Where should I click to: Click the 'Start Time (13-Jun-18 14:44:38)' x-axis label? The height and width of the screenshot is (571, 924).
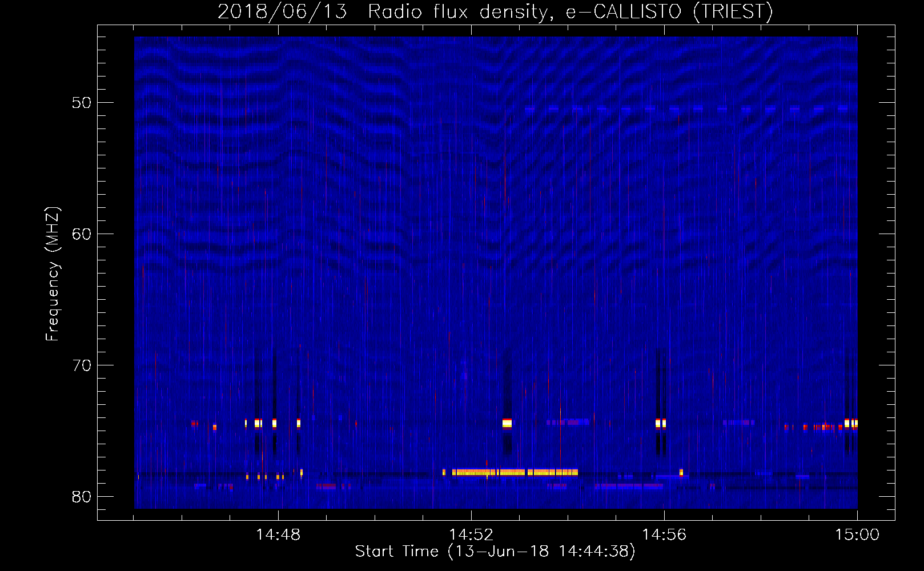pos(495,552)
